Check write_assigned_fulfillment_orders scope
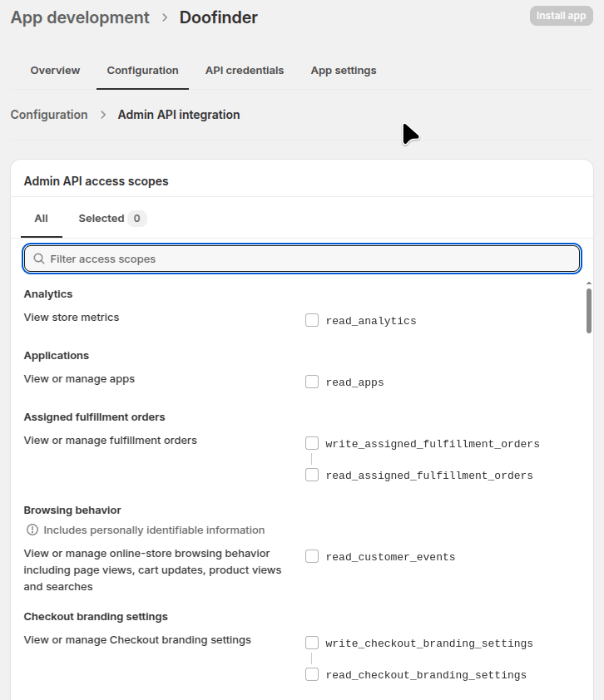Viewport: 604px width, 700px height. coord(312,443)
